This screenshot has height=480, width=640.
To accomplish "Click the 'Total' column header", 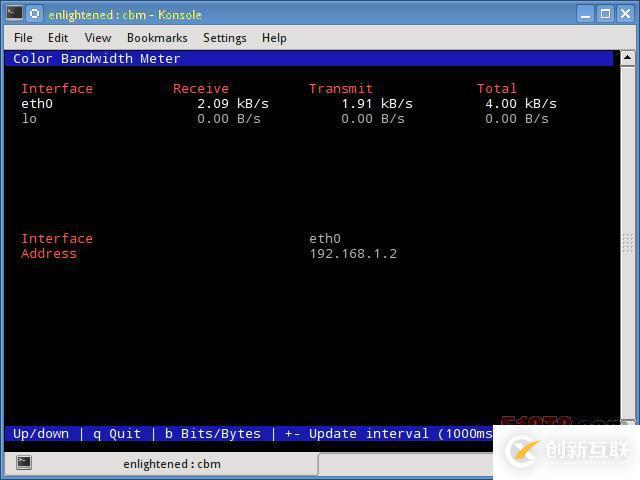I will 497,89.
